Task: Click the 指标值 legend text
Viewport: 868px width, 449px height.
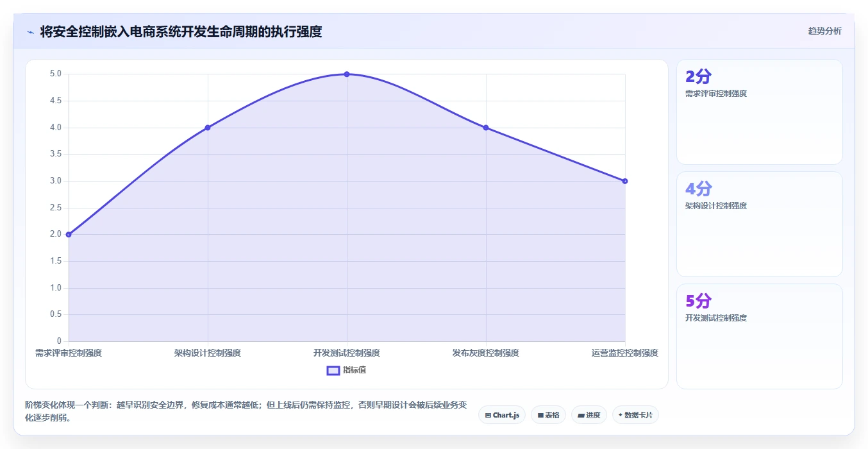Action: [355, 370]
